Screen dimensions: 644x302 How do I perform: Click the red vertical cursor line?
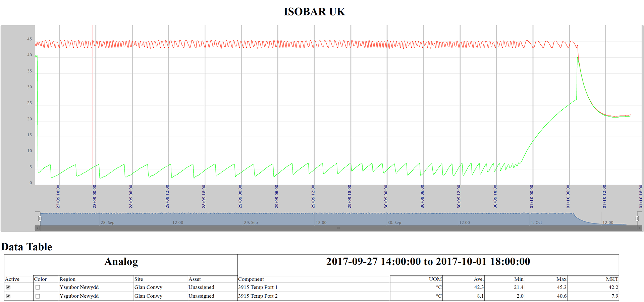(93, 105)
